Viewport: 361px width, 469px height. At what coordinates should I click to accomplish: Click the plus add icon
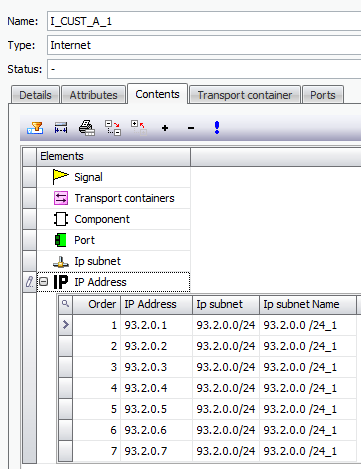[x=165, y=128]
